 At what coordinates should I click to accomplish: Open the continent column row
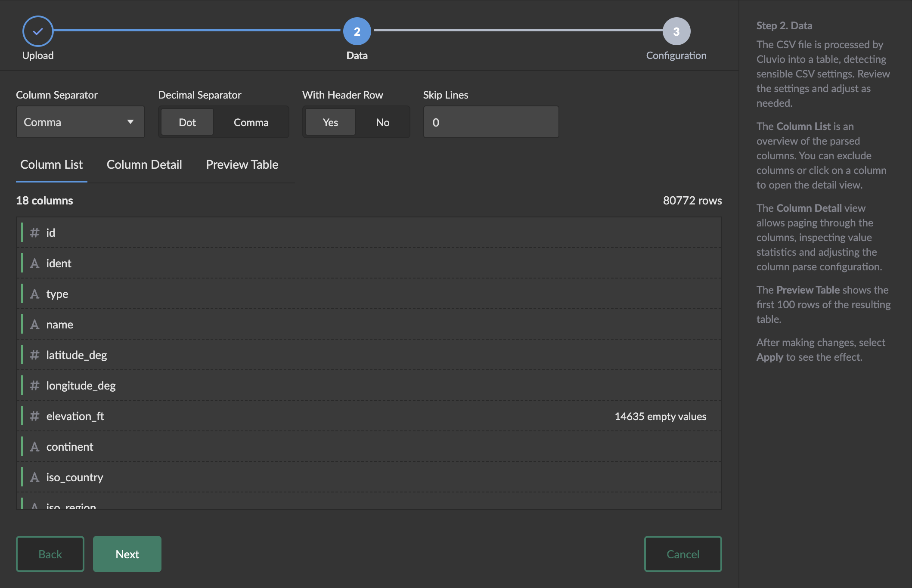pos(70,447)
